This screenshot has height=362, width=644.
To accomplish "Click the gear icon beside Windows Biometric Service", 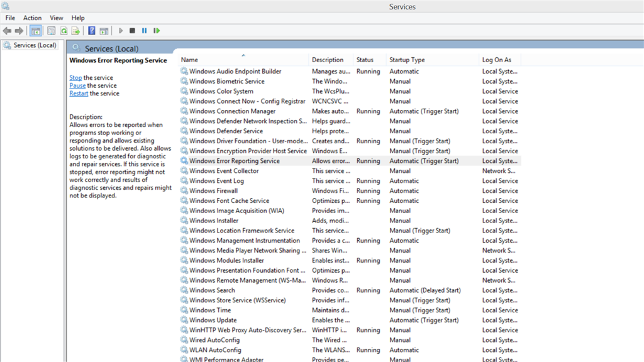I will (184, 81).
